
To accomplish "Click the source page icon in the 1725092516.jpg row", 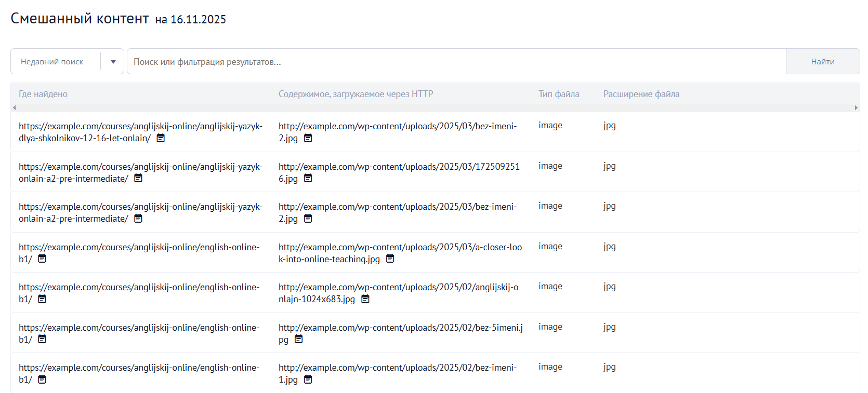I will 138,178.
